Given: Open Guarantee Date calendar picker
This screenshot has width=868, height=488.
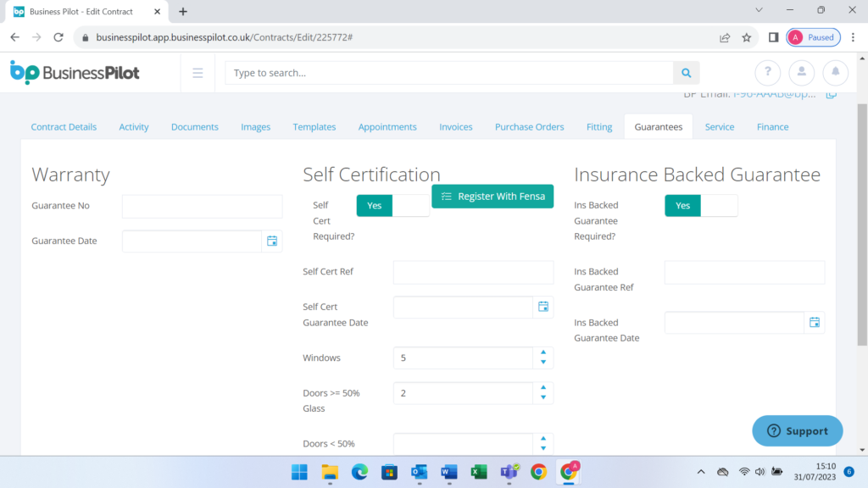Looking at the screenshot, I should pos(272,241).
